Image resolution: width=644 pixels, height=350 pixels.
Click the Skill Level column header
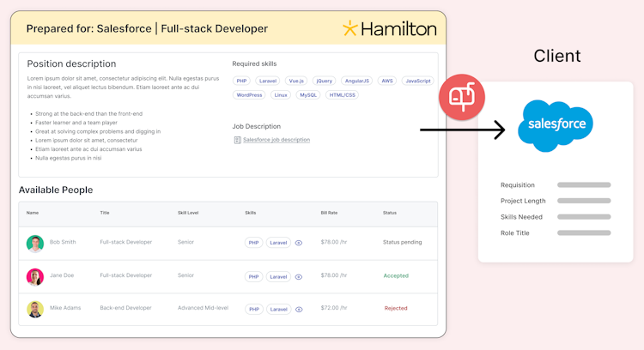click(188, 213)
